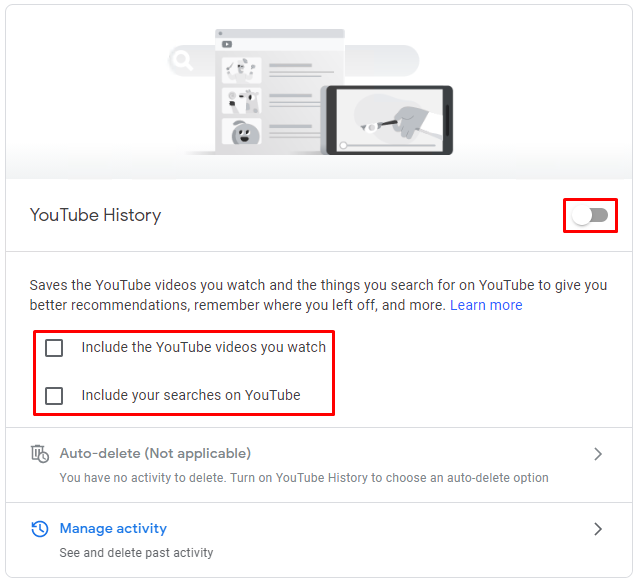
Task: Click See and delete past activity description
Action: (136, 552)
